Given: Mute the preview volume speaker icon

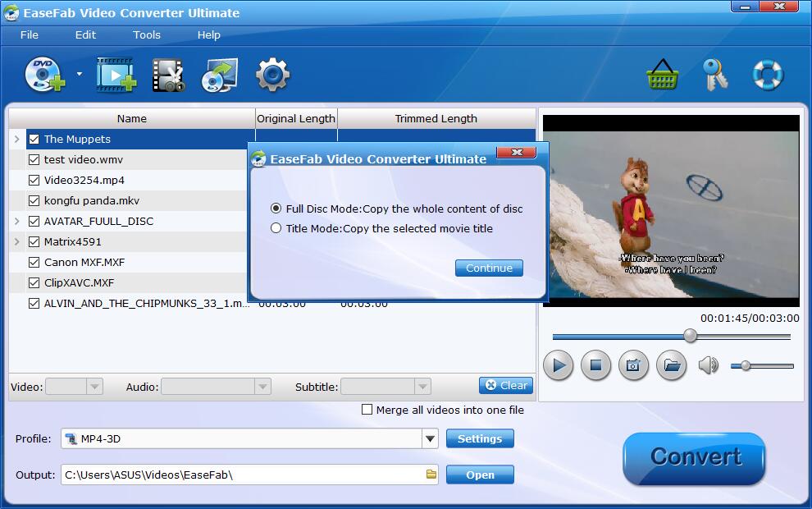Looking at the screenshot, I should (x=708, y=365).
